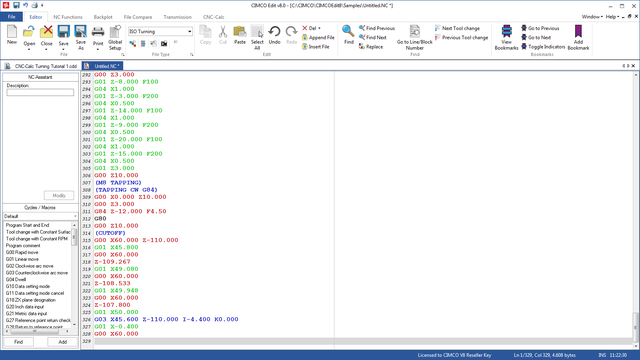Click Append File
This screenshot has width=640, height=360.
pyautogui.click(x=318, y=38)
